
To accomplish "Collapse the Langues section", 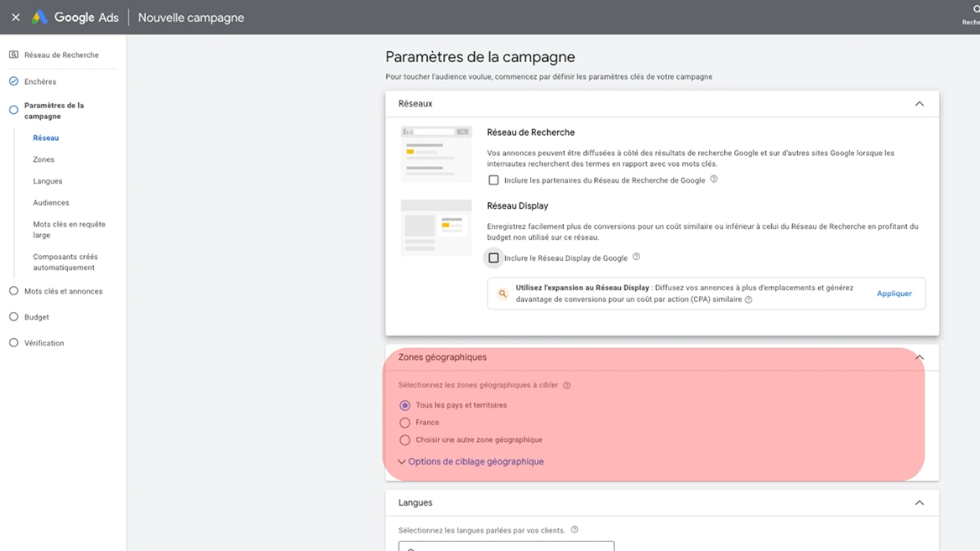I will pyautogui.click(x=920, y=503).
